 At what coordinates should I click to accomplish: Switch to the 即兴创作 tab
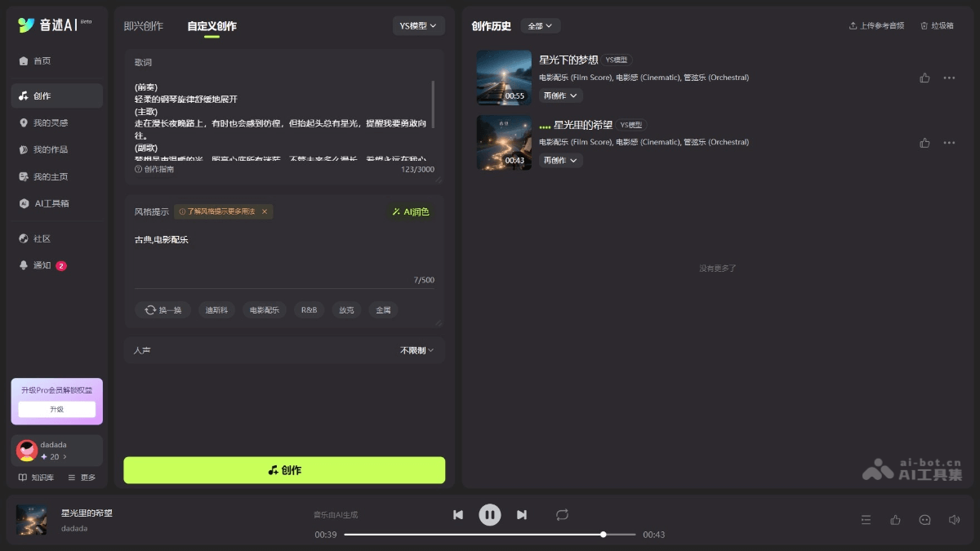pos(143,25)
